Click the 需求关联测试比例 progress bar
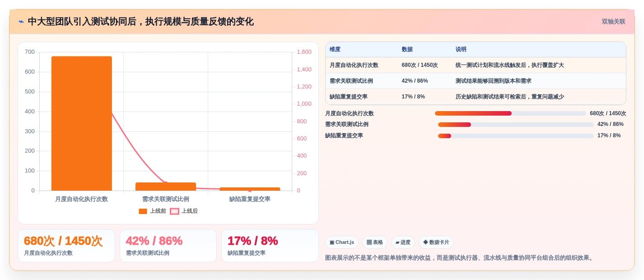This screenshot has height=280, width=644. tap(516, 125)
